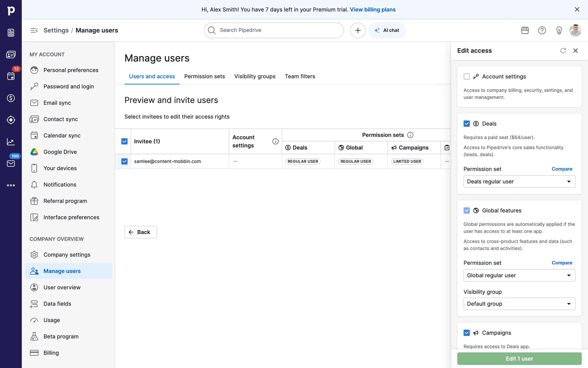Open Company settings in the sidebar
This screenshot has width=588, height=368.
click(67, 255)
